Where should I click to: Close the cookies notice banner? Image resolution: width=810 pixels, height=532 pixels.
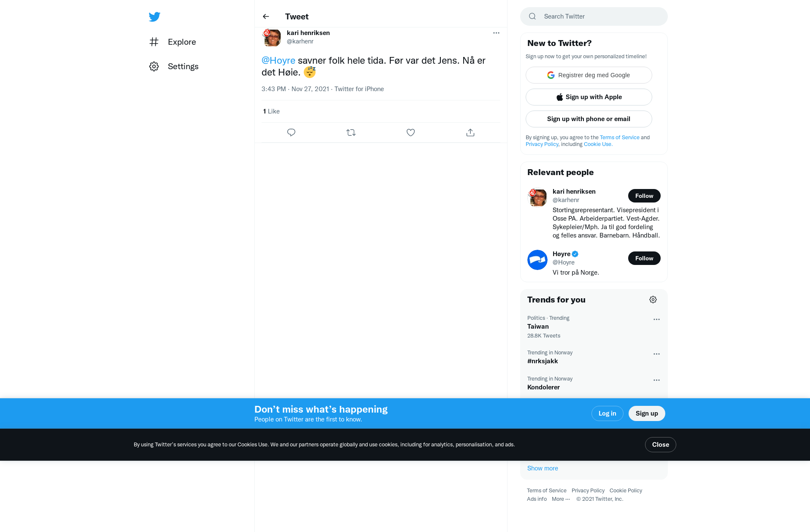pos(660,445)
